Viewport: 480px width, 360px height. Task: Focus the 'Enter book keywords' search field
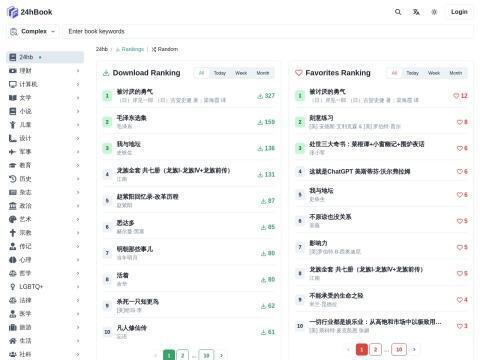point(268,31)
